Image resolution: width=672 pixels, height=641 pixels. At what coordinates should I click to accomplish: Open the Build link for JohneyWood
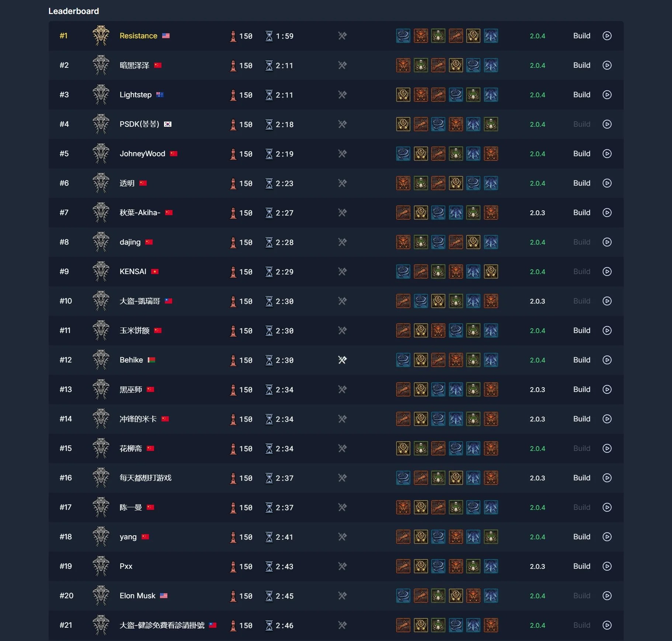pyautogui.click(x=581, y=154)
